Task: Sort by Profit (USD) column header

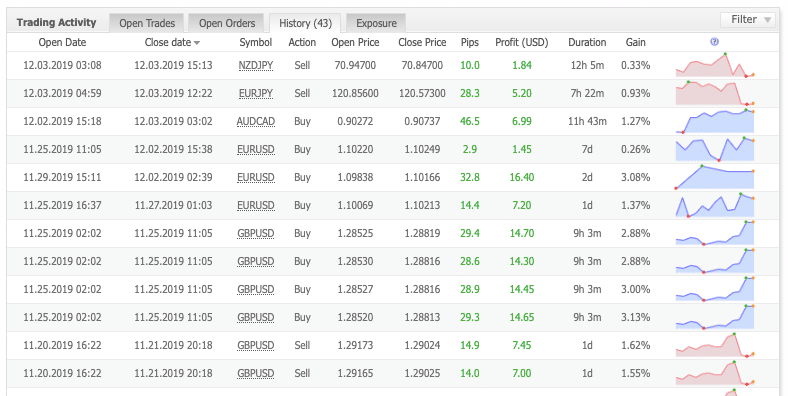Action: (522, 43)
